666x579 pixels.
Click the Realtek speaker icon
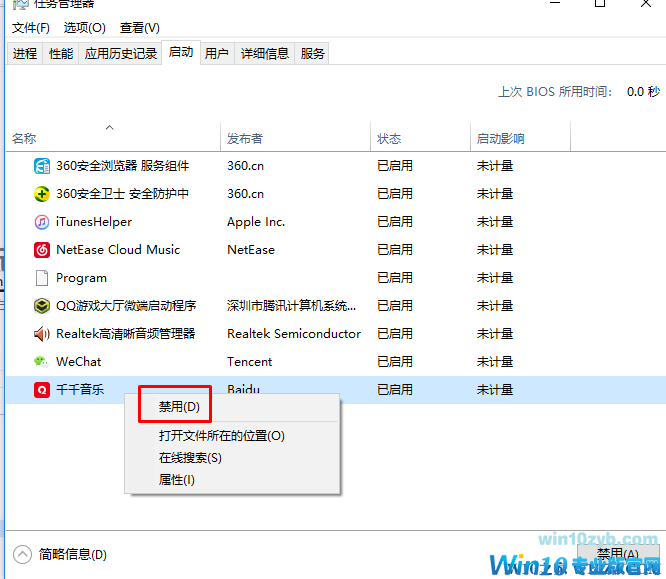(42, 334)
